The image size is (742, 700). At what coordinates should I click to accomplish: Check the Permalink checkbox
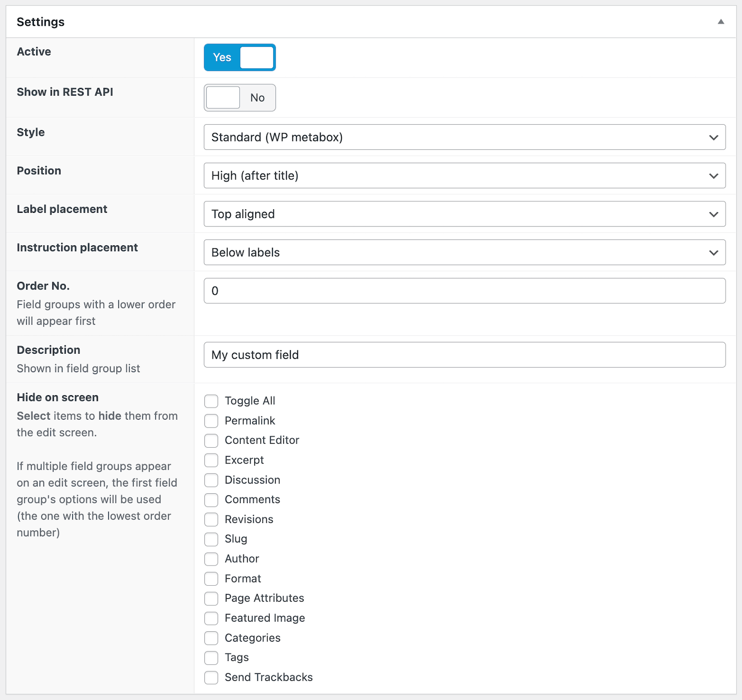coord(211,421)
